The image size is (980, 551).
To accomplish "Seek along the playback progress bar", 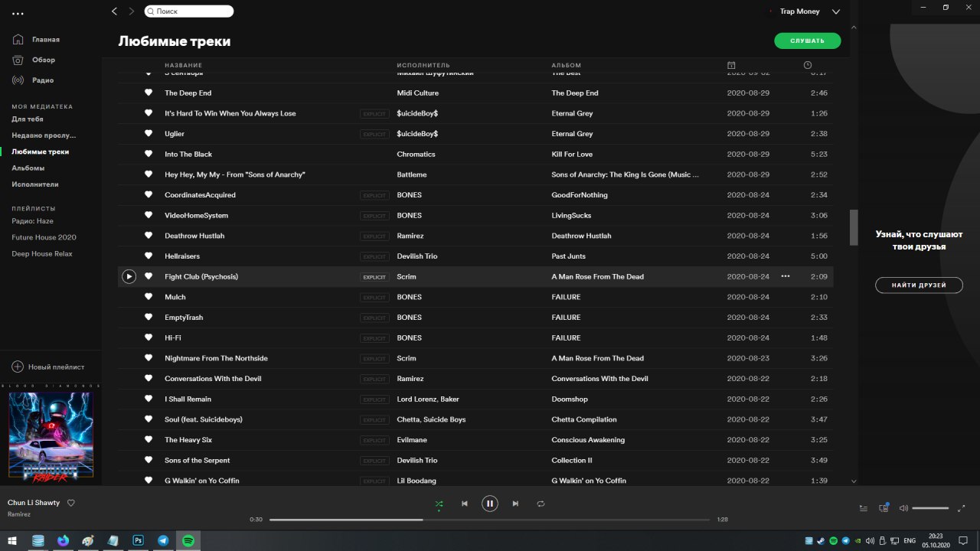I will coord(489,520).
